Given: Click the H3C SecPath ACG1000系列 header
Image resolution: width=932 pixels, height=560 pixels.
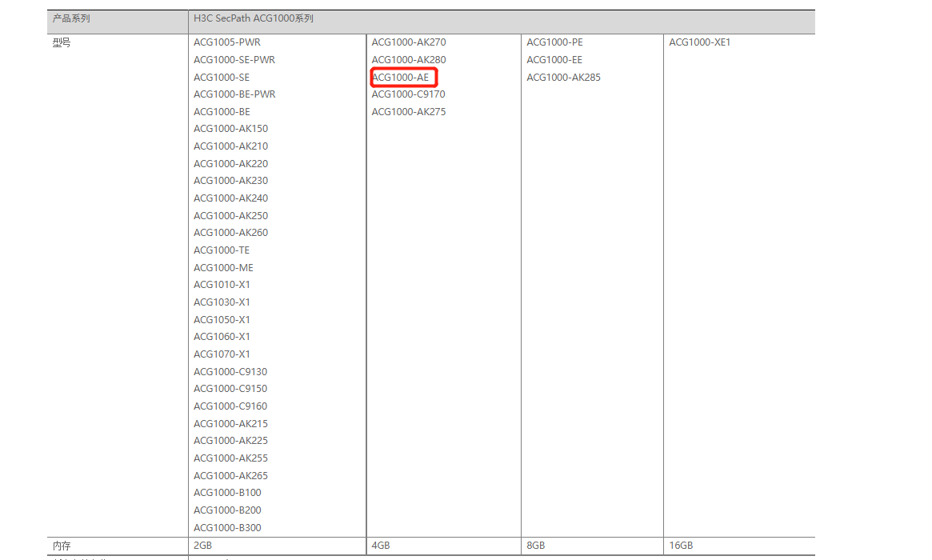Looking at the screenshot, I should [x=254, y=18].
